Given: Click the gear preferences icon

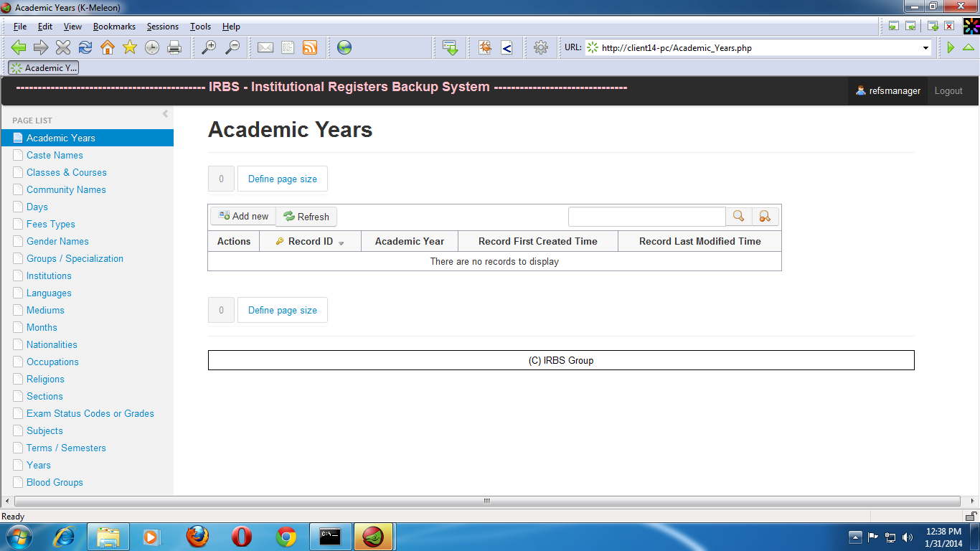Looking at the screenshot, I should 541,48.
